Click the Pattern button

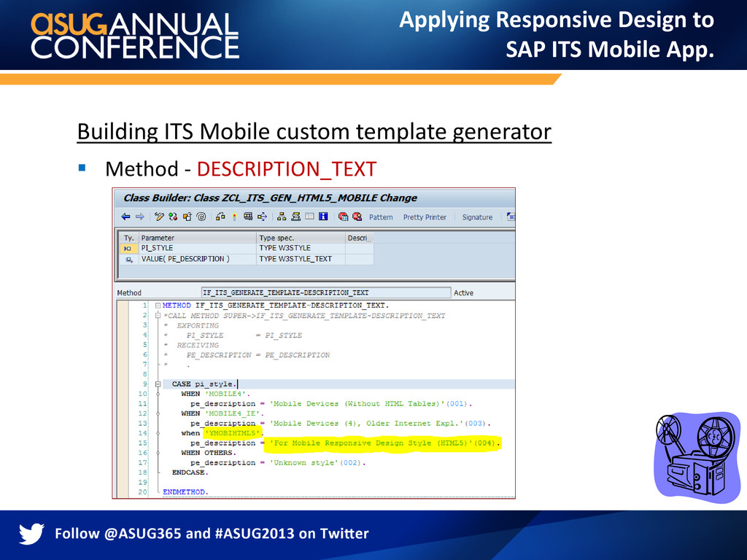tap(381, 217)
